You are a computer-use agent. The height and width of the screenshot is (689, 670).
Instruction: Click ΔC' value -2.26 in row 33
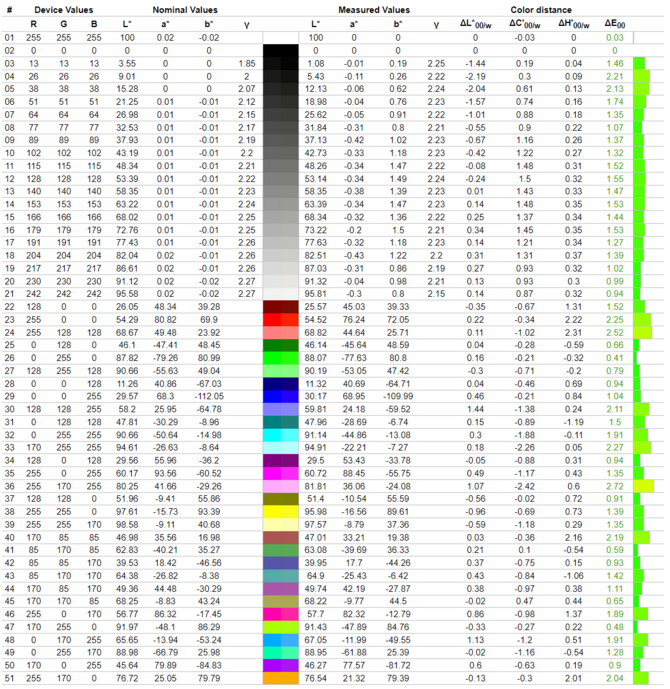point(525,448)
